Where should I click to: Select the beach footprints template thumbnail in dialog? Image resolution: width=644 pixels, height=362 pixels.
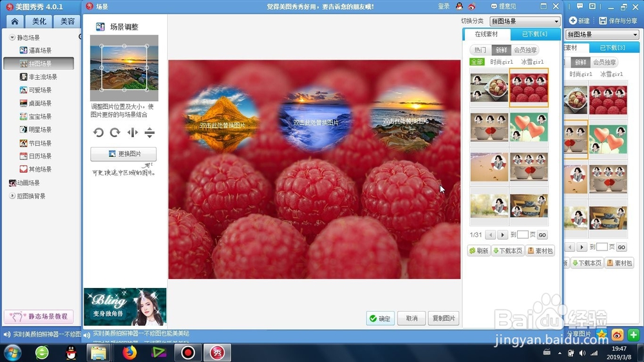tap(489, 167)
